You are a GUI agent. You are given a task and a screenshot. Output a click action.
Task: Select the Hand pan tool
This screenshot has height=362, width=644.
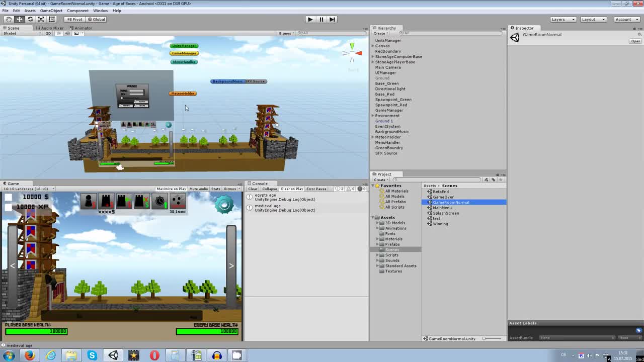click(x=9, y=19)
